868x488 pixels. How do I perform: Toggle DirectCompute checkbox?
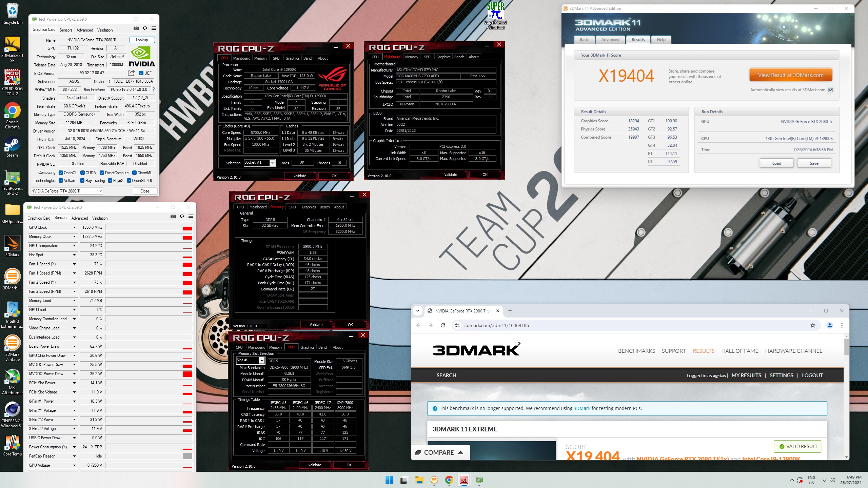[102, 173]
